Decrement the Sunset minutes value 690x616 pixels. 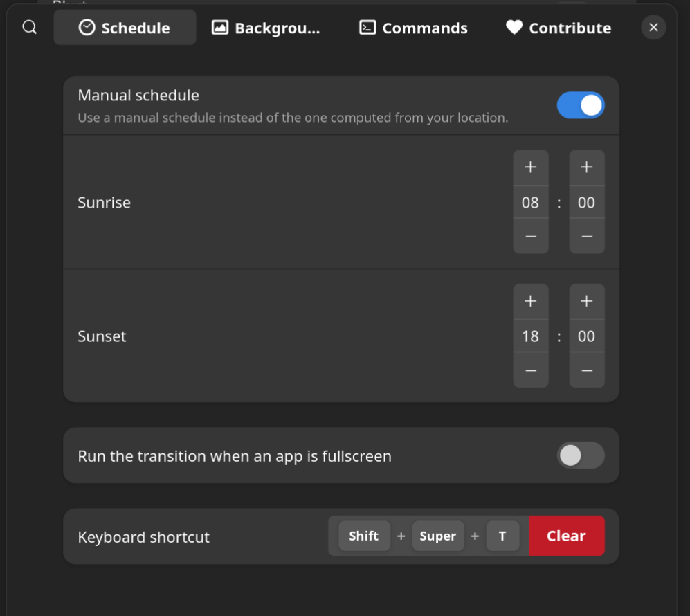coord(586,370)
